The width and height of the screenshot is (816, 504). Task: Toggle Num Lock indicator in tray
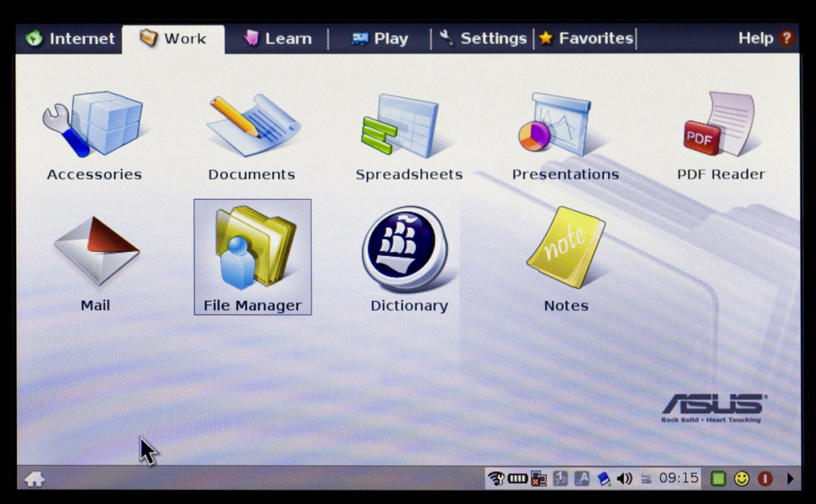[x=560, y=479]
